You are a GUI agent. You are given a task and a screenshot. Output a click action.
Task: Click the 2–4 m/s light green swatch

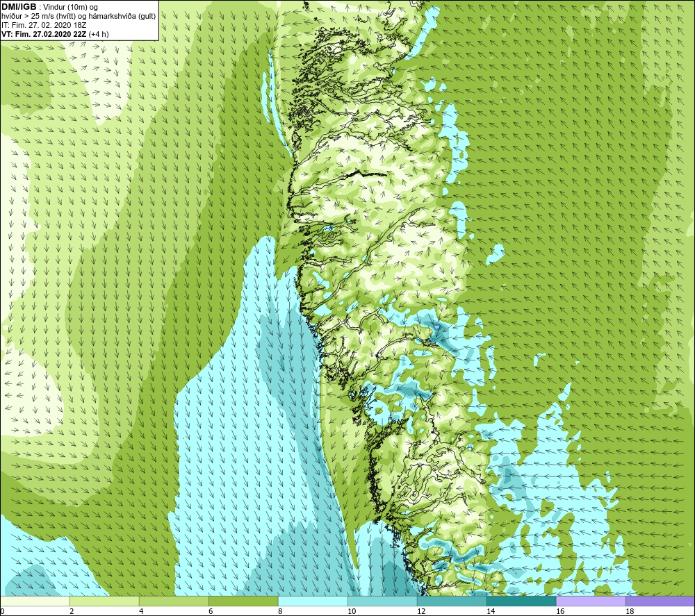point(104,601)
